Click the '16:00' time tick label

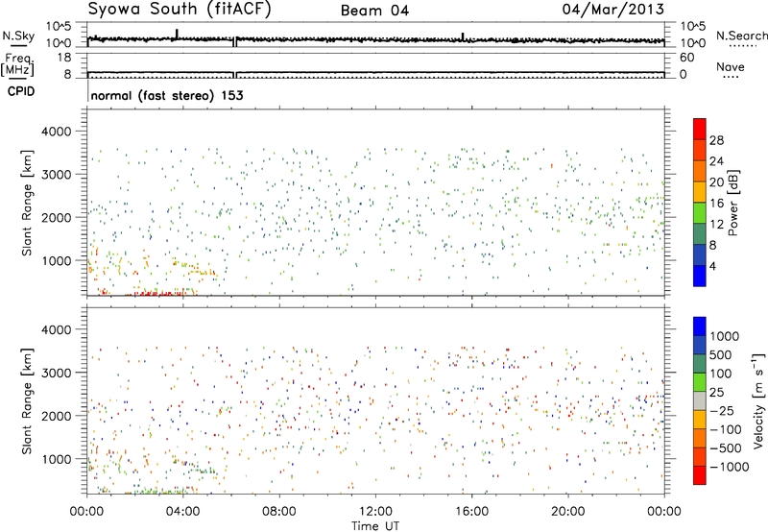click(x=471, y=512)
